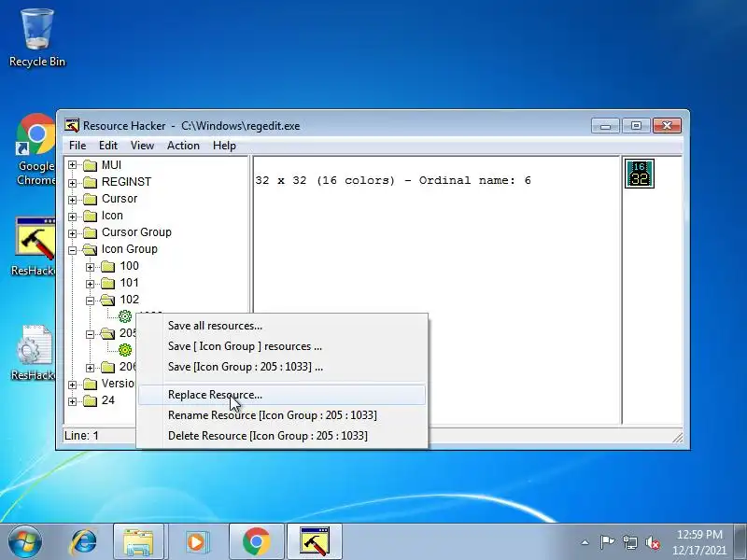Viewport: 747px width, 560px height.
Task: Select the folder icon beside 100
Action: point(108,266)
